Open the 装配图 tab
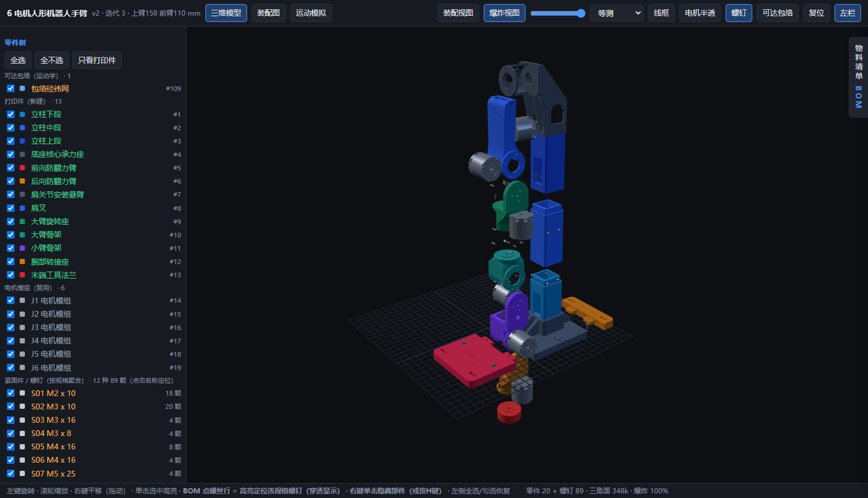Screen dimensions: 868x498 (x=269, y=13)
